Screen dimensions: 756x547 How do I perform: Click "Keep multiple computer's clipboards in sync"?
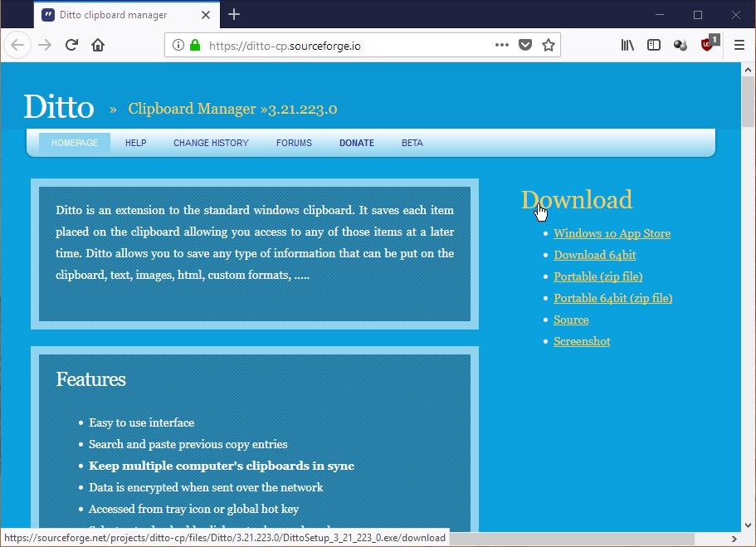tap(222, 466)
